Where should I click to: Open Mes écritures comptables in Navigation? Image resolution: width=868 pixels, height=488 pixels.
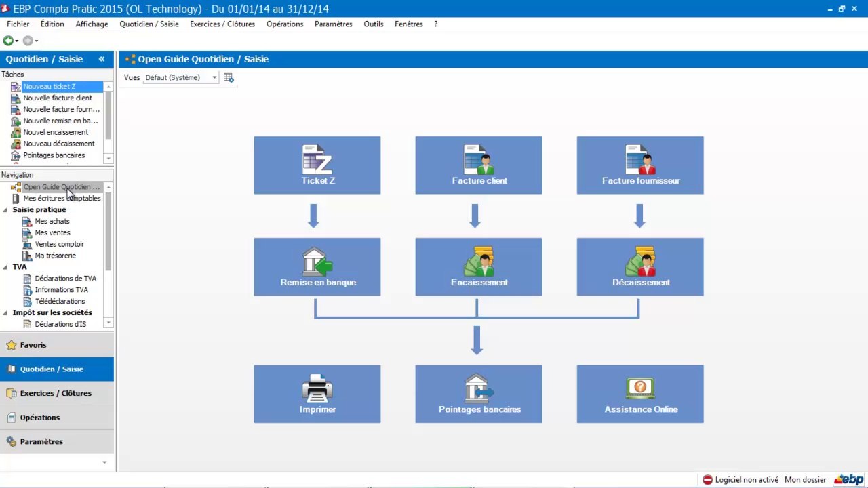pyautogui.click(x=62, y=199)
